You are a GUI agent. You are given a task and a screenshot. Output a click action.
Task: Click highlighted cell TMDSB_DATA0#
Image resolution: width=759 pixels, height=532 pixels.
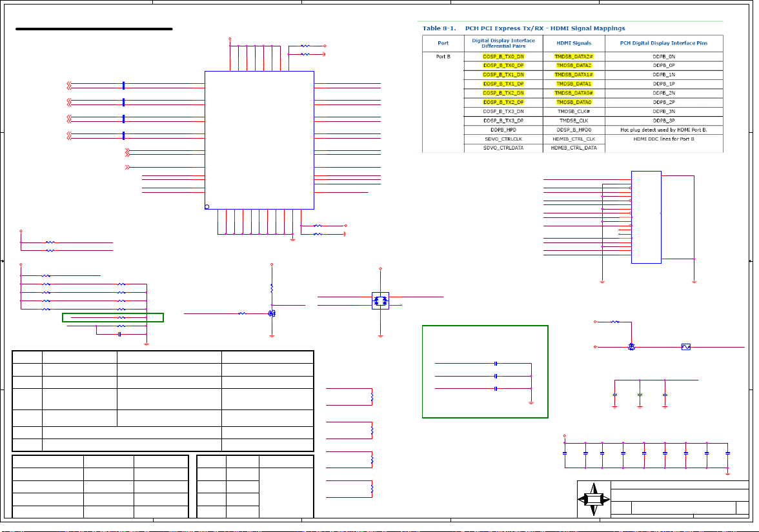pyautogui.click(x=574, y=93)
